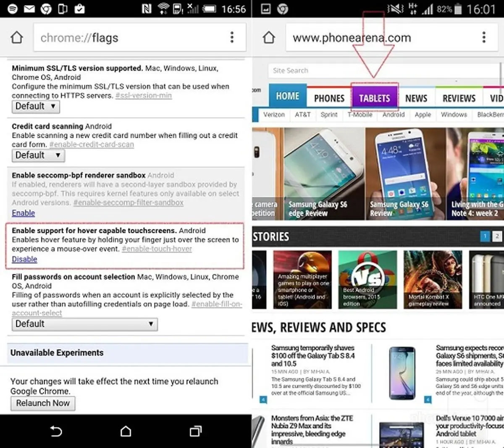
Task: Tap the Spotify icon in status bar
Action: (x=13, y=9)
